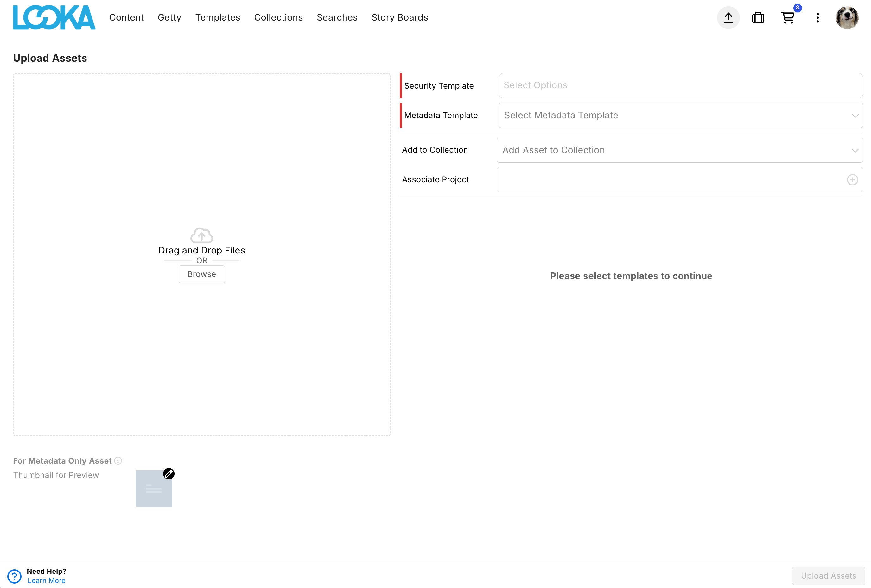Click the cloud upload icon in drop zone
871x588 pixels.
point(202,235)
